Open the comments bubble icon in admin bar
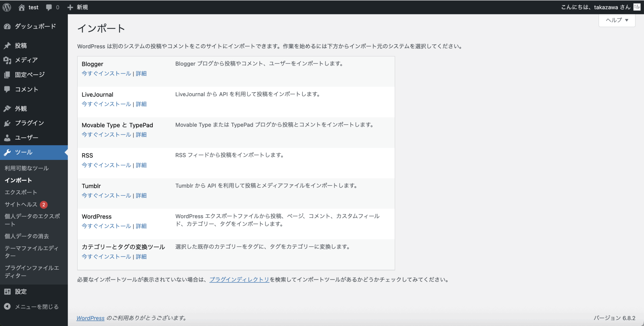The image size is (644, 326). 49,7
